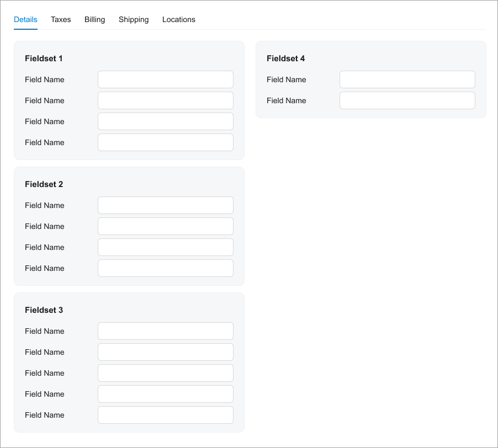This screenshot has height=448, width=498.
Task: Select the Billing tab
Action: (94, 19)
